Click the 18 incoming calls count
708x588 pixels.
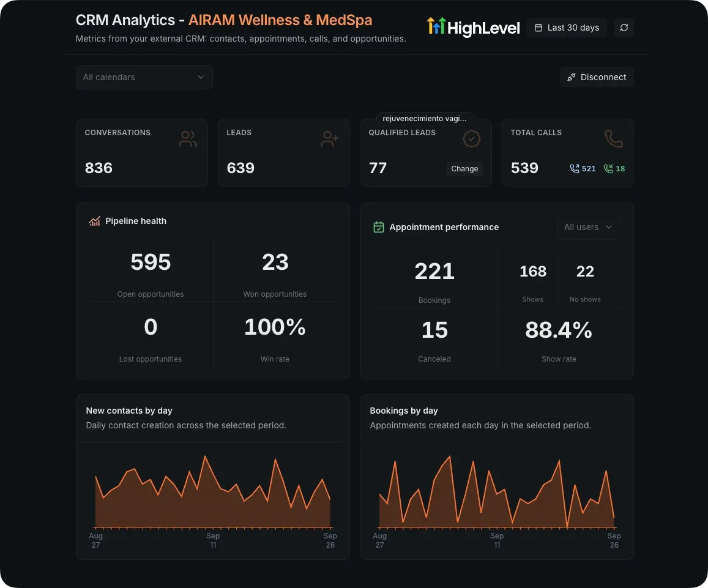[620, 168]
